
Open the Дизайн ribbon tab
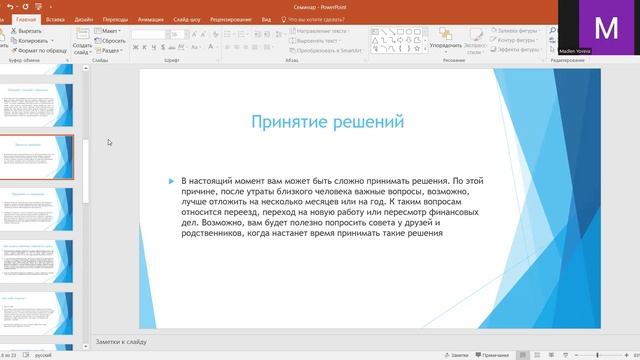[84, 19]
